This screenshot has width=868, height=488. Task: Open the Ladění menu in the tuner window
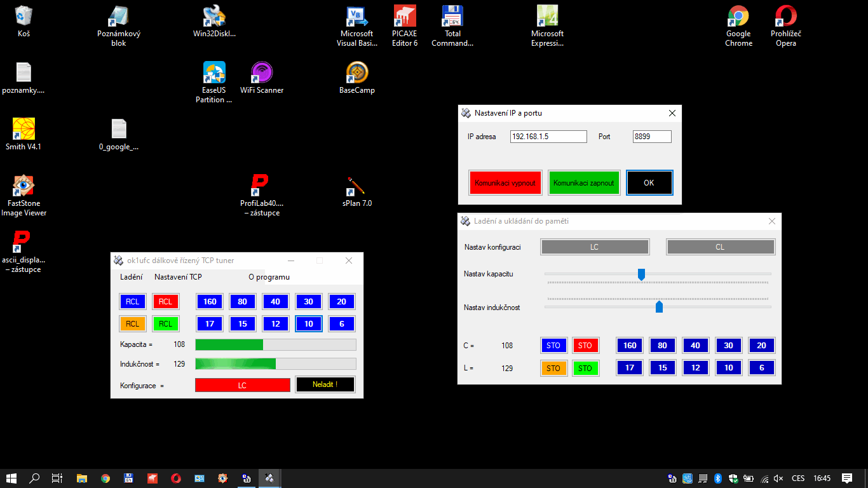coord(132,277)
